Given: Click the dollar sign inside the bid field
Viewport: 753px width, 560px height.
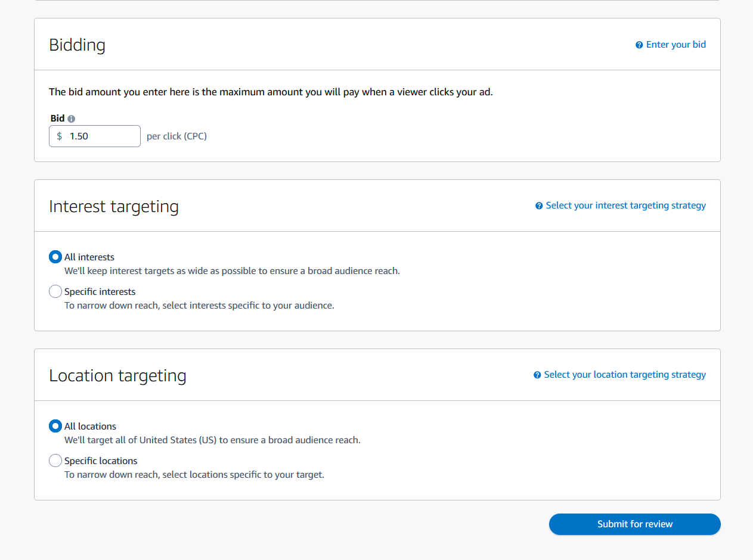Looking at the screenshot, I should 59,136.
